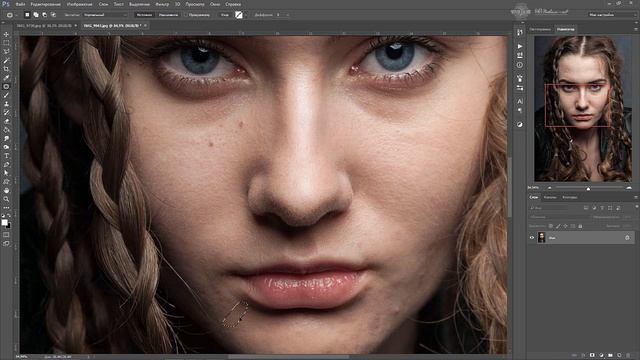Select the Blur tool
The image size is (640, 360).
(6, 138)
